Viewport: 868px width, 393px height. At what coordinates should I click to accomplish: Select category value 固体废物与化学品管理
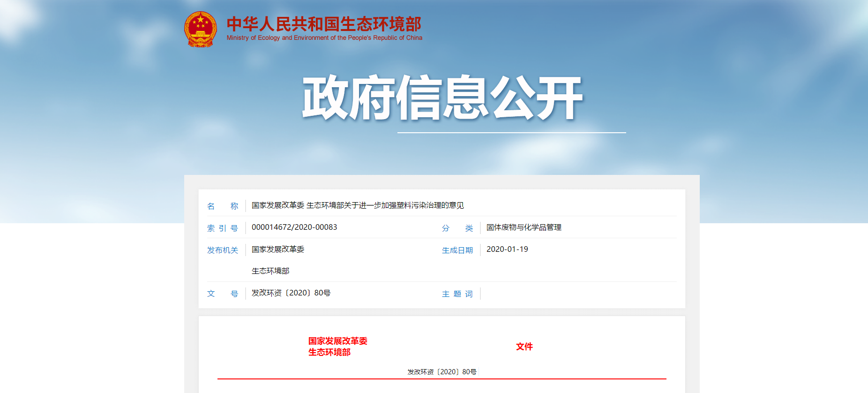pyautogui.click(x=524, y=227)
